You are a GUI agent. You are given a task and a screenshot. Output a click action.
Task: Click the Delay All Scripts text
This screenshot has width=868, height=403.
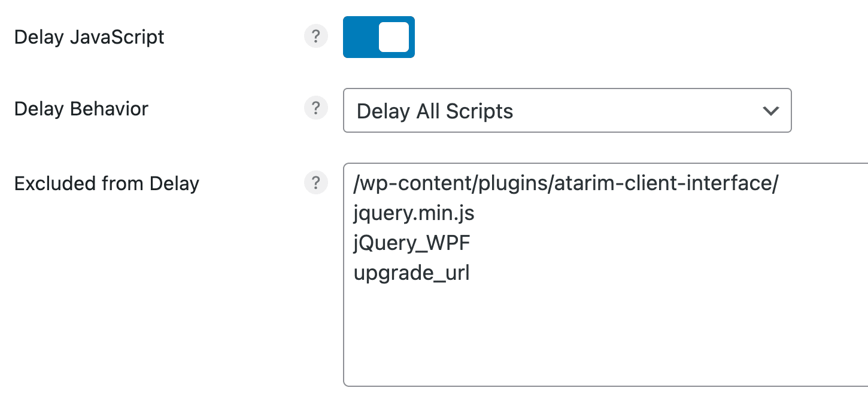435,111
